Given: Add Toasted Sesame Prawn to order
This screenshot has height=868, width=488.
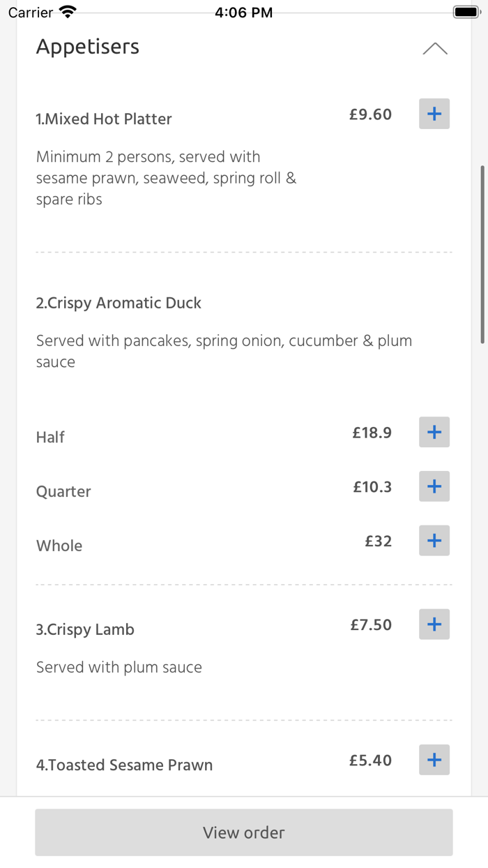Looking at the screenshot, I should tap(434, 760).
